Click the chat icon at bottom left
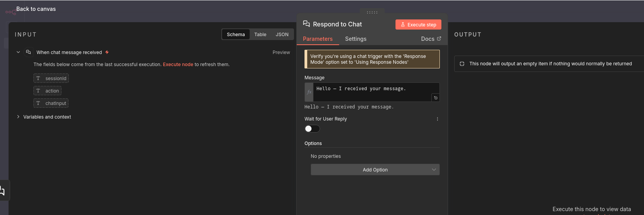 coord(2,191)
